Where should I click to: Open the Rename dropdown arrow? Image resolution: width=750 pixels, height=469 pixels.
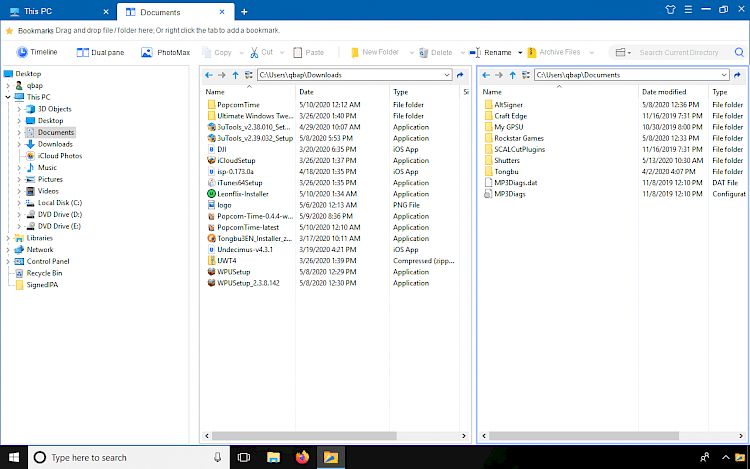click(520, 53)
